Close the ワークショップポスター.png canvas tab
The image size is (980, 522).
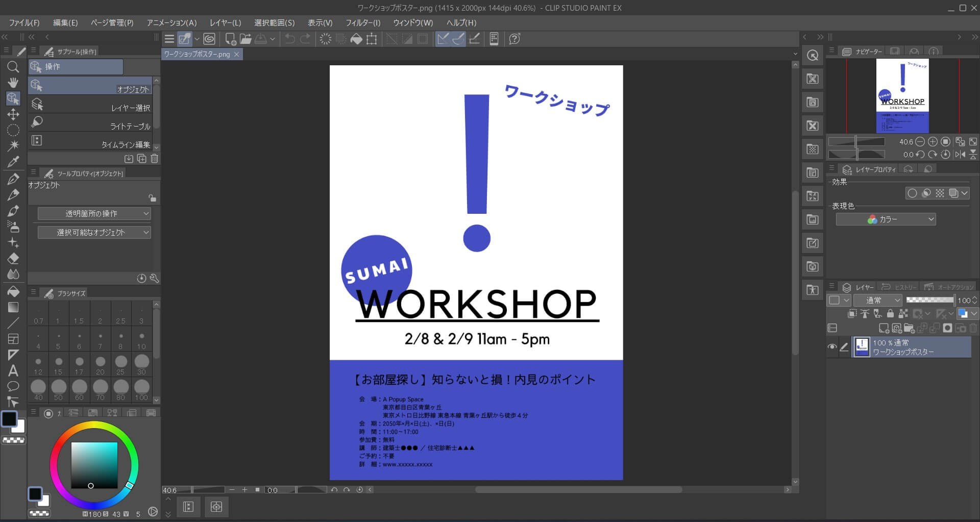click(x=236, y=54)
